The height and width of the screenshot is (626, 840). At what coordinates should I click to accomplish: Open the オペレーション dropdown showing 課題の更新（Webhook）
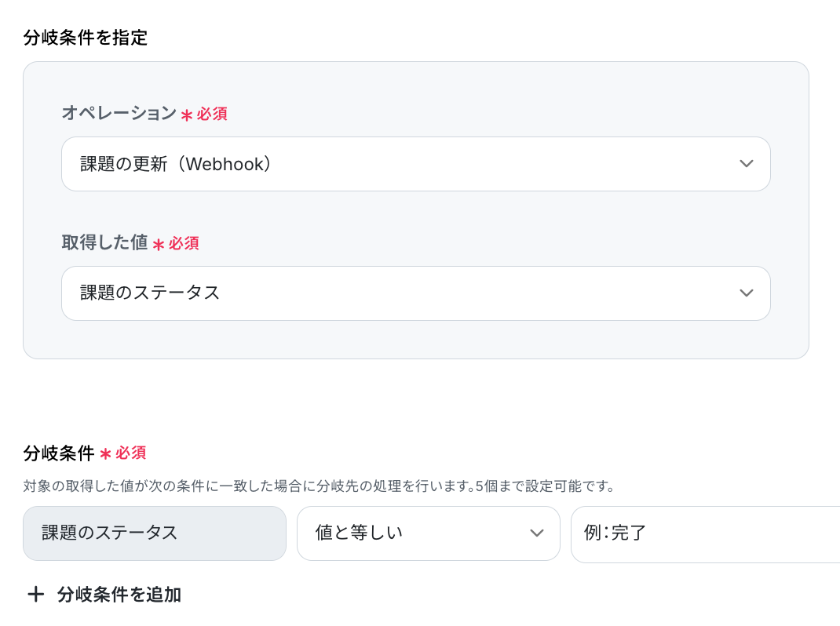coord(416,164)
